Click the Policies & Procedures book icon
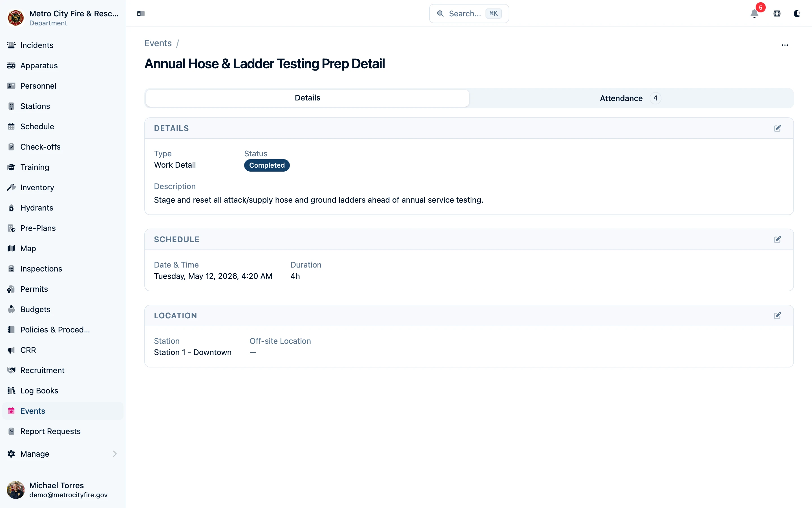 (x=11, y=330)
